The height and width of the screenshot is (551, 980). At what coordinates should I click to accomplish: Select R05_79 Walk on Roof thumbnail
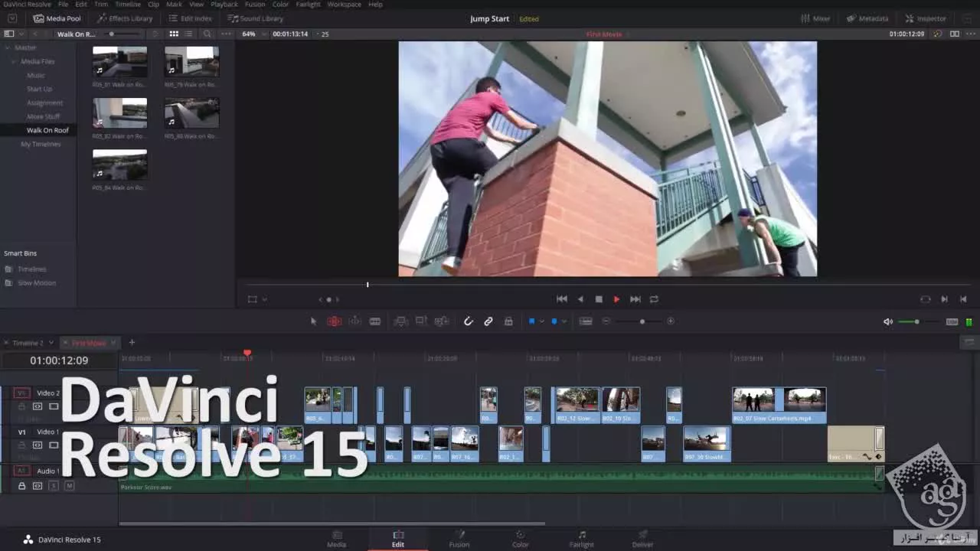(191, 61)
